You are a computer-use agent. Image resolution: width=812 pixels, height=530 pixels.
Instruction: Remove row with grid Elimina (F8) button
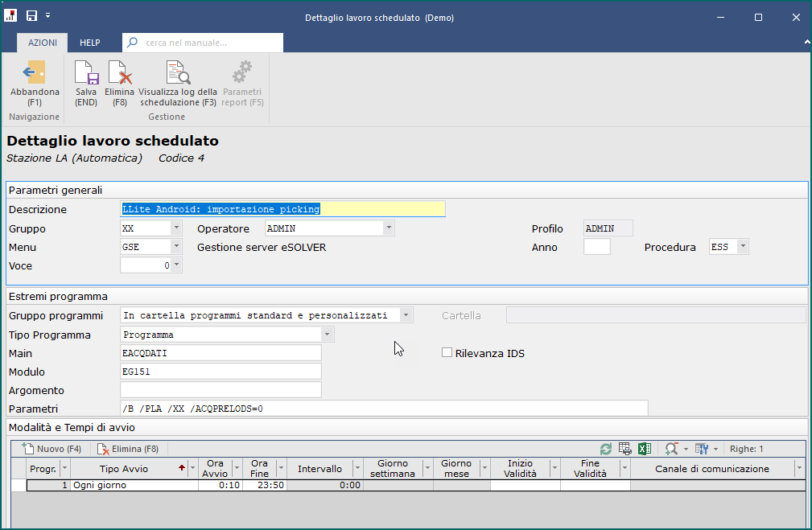pos(128,449)
